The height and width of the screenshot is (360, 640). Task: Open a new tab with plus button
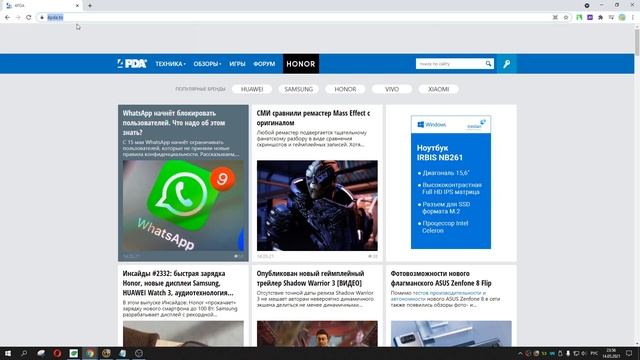pyautogui.click(x=90, y=5)
